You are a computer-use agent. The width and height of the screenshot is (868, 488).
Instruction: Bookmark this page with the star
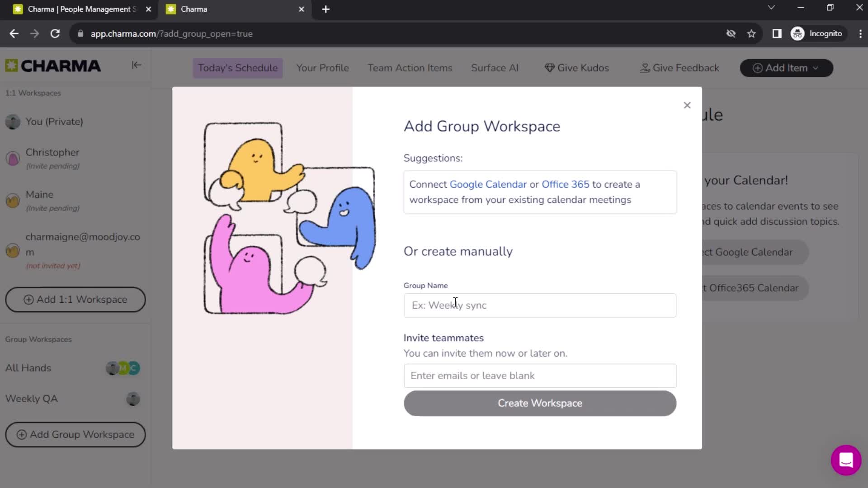pyautogui.click(x=751, y=33)
